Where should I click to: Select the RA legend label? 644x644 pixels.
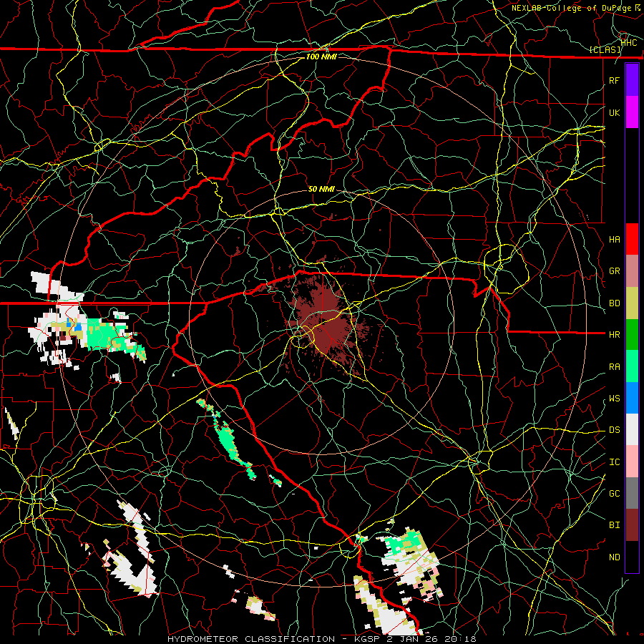click(x=614, y=367)
